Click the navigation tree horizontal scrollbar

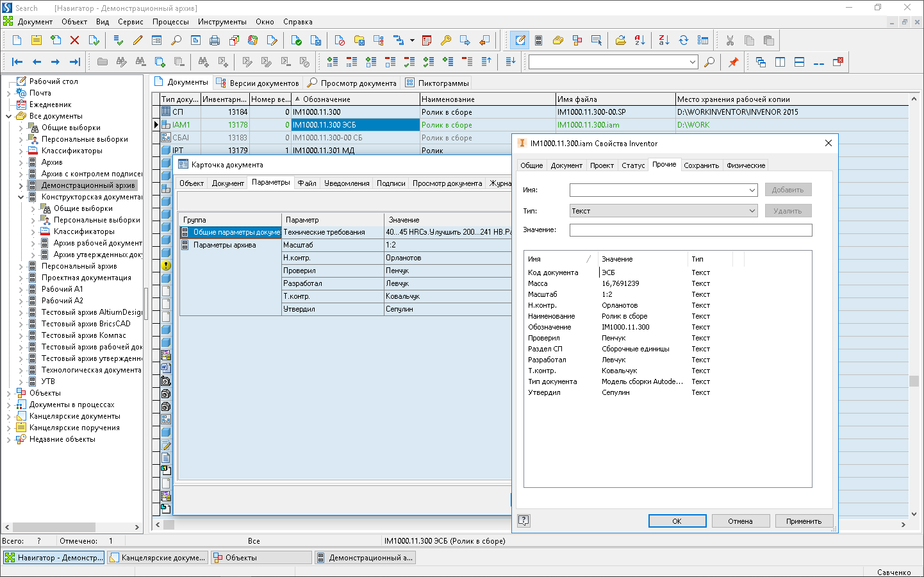click(x=54, y=527)
